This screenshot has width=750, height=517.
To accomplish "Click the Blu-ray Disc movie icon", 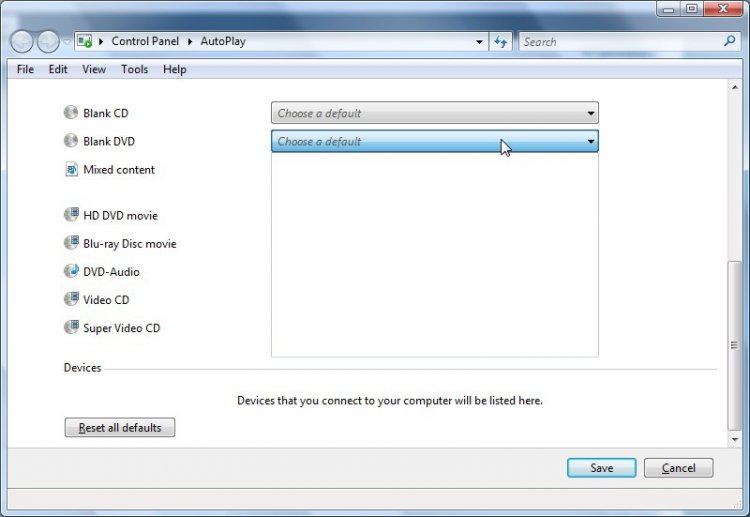I will pyautogui.click(x=71, y=243).
